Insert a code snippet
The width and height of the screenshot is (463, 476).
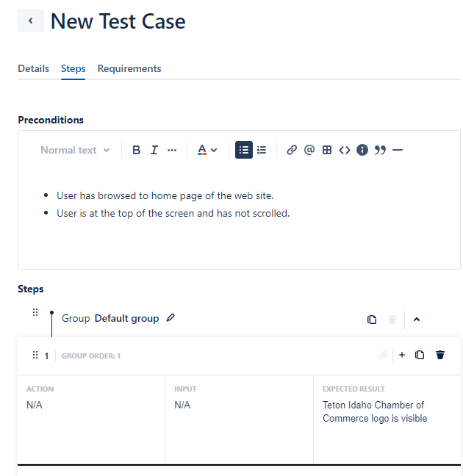tap(345, 150)
